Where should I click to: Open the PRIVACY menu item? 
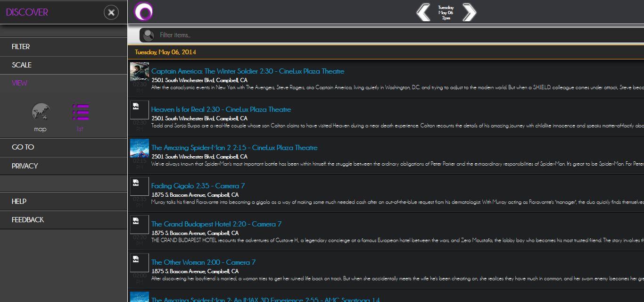[64, 166]
